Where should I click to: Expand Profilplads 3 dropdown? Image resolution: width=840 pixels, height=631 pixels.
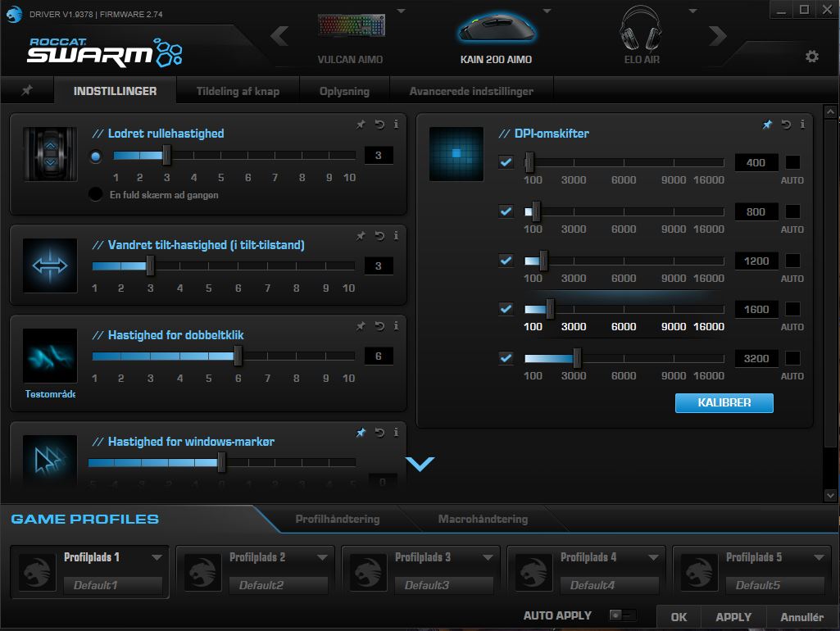pos(488,557)
